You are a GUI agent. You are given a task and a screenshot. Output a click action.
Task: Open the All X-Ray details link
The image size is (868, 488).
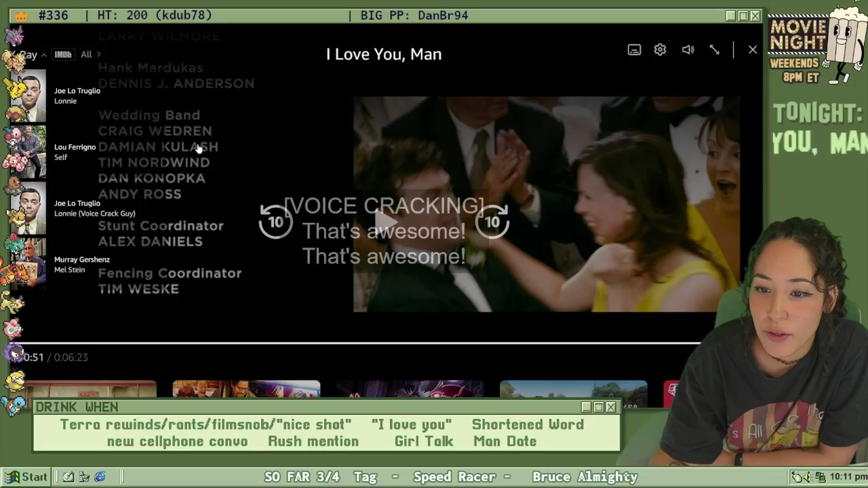[90, 55]
